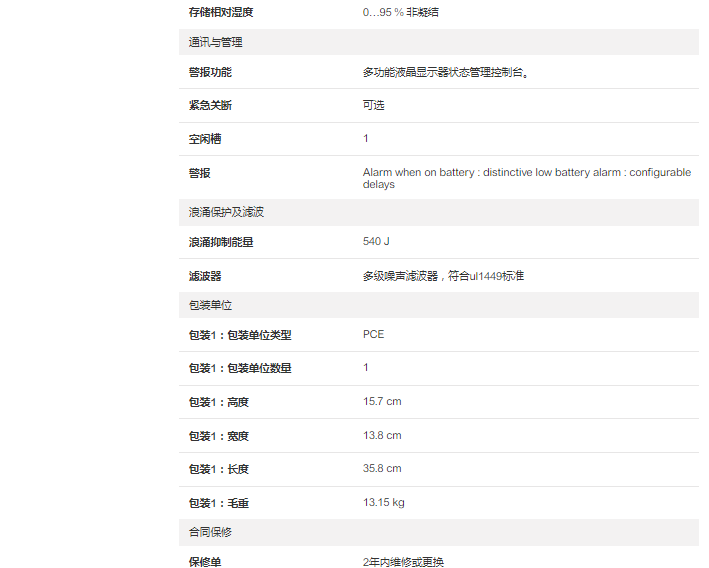709x568 pixels.
Task: Select the 空闲槽 row label
Action: pyautogui.click(x=205, y=139)
